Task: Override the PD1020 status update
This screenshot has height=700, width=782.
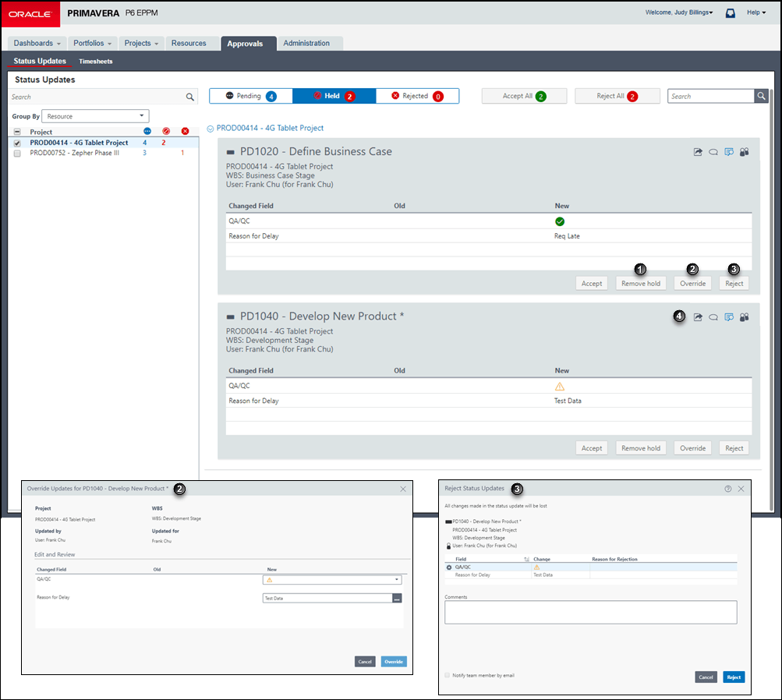Action: click(x=692, y=284)
